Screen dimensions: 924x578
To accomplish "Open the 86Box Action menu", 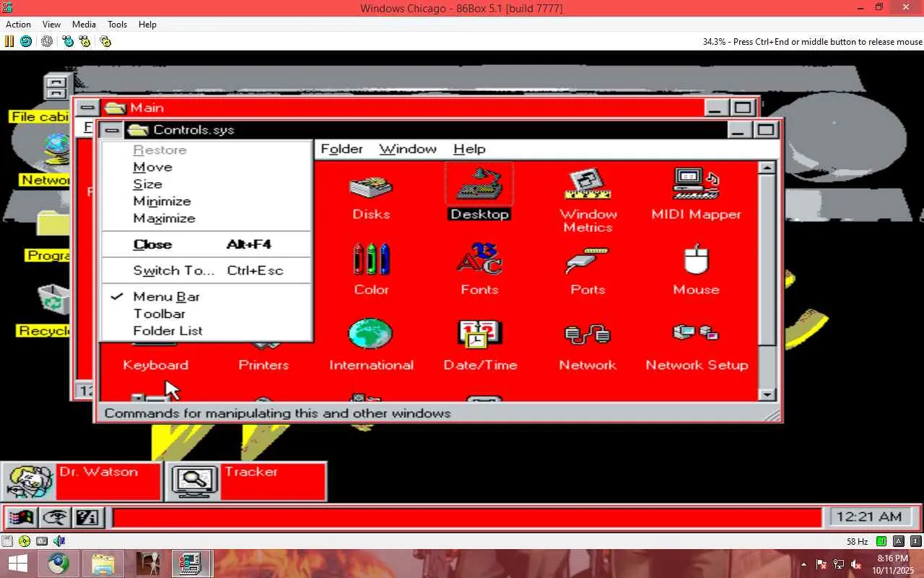I will pyautogui.click(x=18, y=24).
